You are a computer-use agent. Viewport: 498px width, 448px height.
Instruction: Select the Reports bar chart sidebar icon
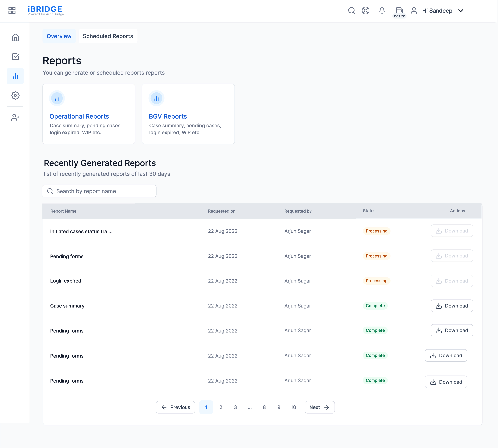(15, 76)
